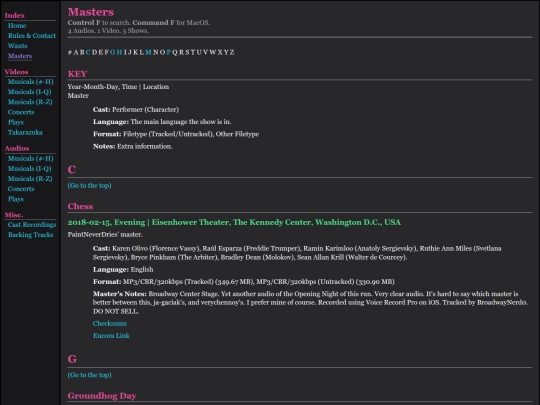The image size is (540, 405).
Task: Click the '2018-02-15, Evening | Eisenhower Theater' heading
Action: [234, 222]
